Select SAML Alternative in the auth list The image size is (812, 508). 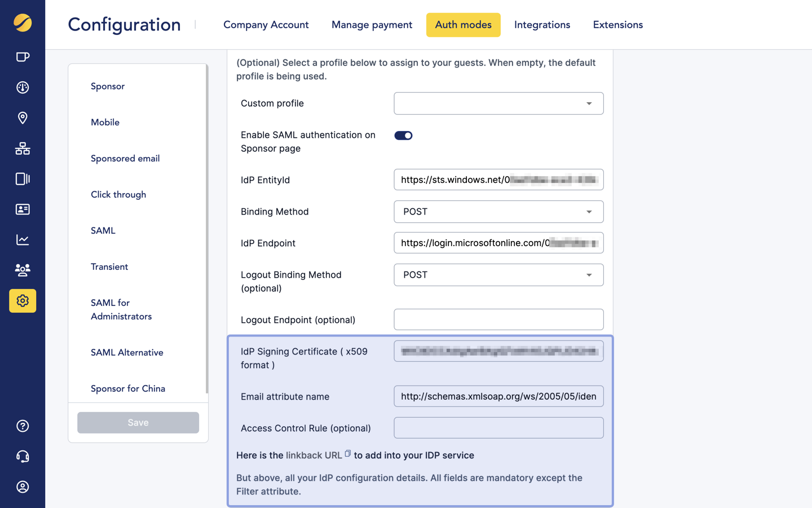point(127,353)
